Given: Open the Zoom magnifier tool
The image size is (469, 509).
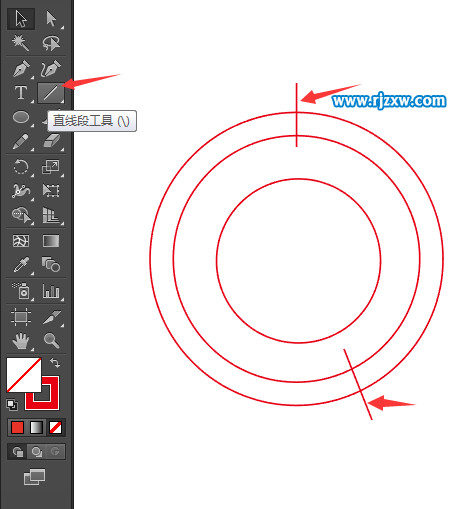Looking at the screenshot, I should click(51, 341).
